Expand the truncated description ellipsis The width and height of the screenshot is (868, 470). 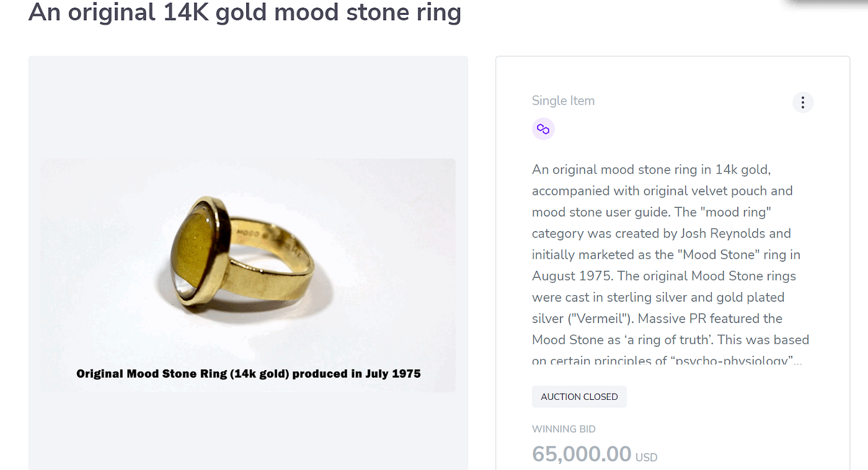tap(797, 361)
